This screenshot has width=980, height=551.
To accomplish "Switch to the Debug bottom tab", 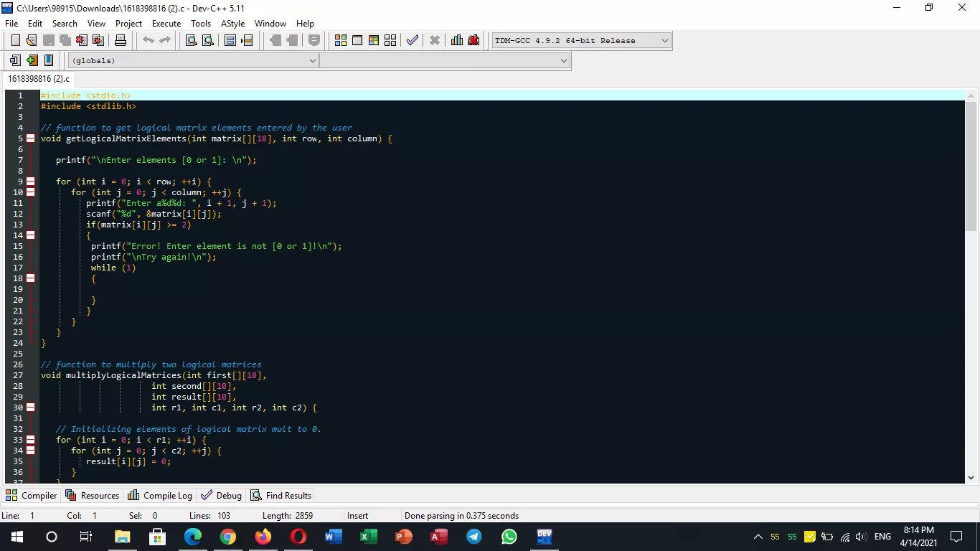I will point(222,496).
